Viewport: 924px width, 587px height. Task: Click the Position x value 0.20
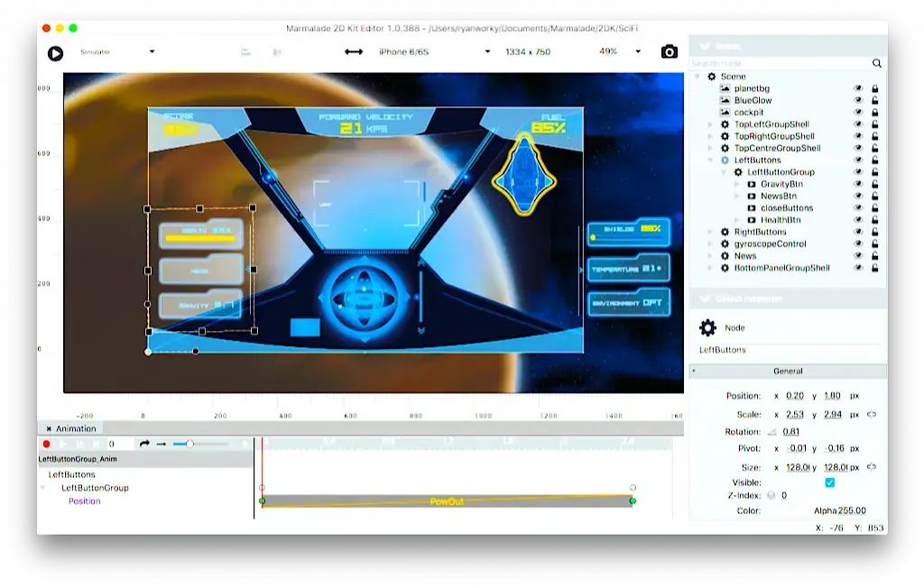[795, 396]
